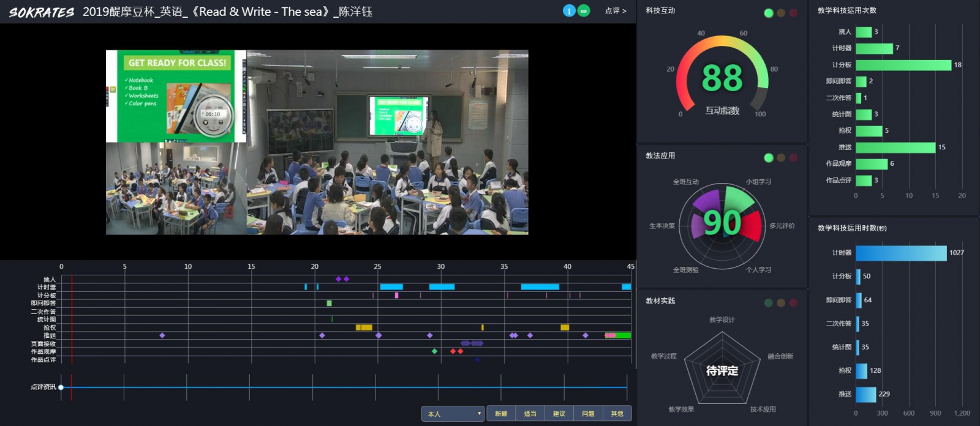Select green status light in 教材实践 panel
The height and width of the screenshot is (426, 980).
(769, 303)
